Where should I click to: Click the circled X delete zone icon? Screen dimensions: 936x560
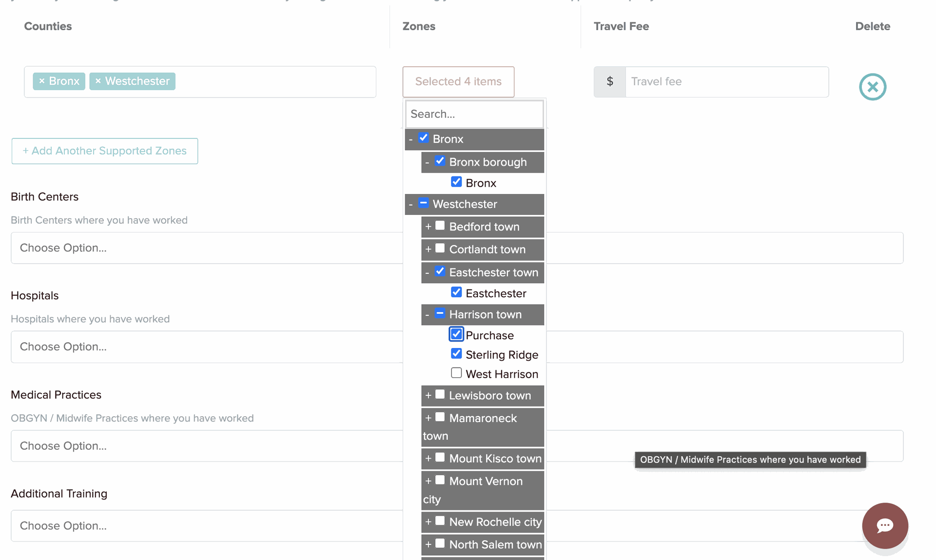coord(872,87)
